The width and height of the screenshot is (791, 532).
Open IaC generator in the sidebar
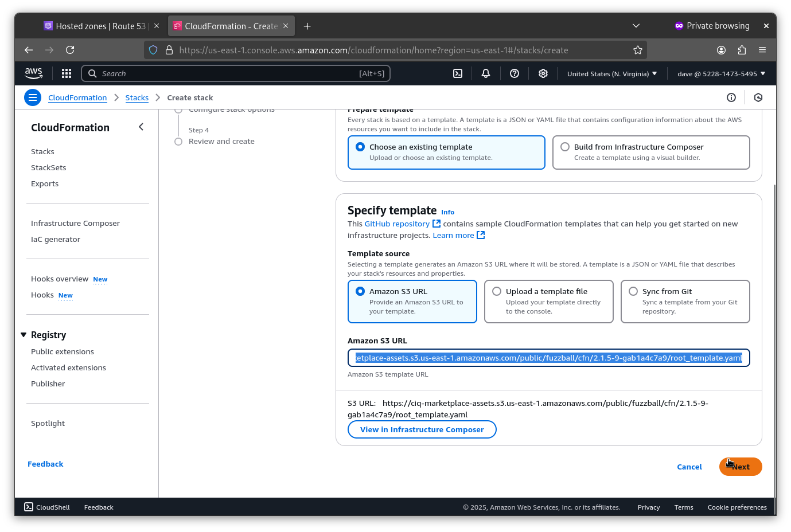click(56, 239)
